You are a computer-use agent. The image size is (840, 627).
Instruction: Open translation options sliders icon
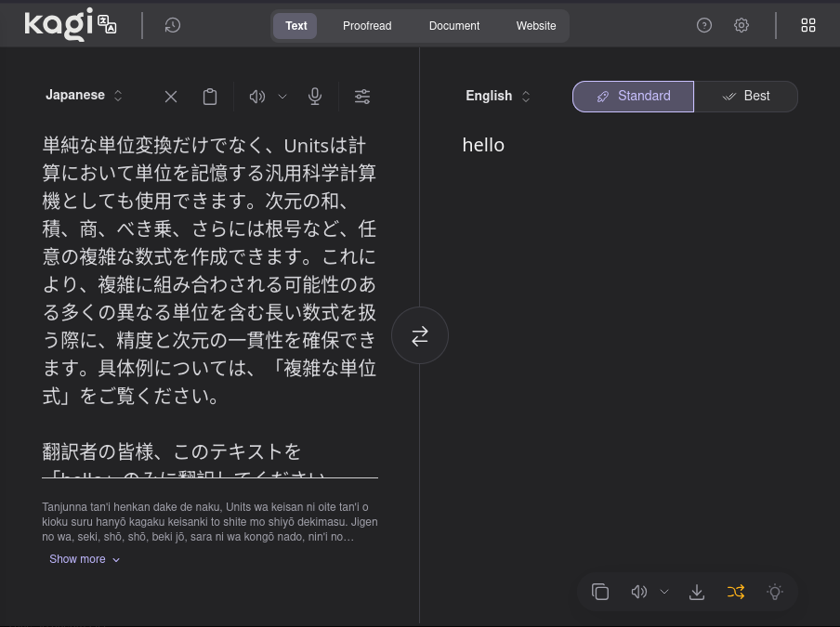tap(362, 96)
